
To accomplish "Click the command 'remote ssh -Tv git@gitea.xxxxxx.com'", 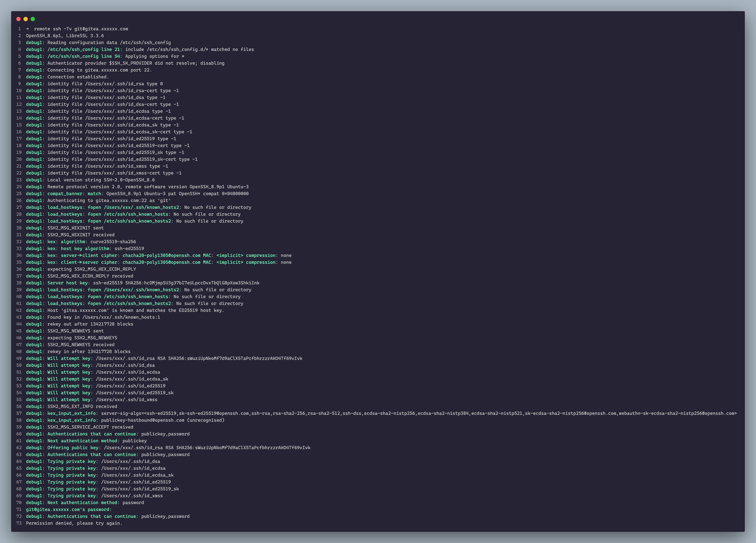I will click(81, 29).
